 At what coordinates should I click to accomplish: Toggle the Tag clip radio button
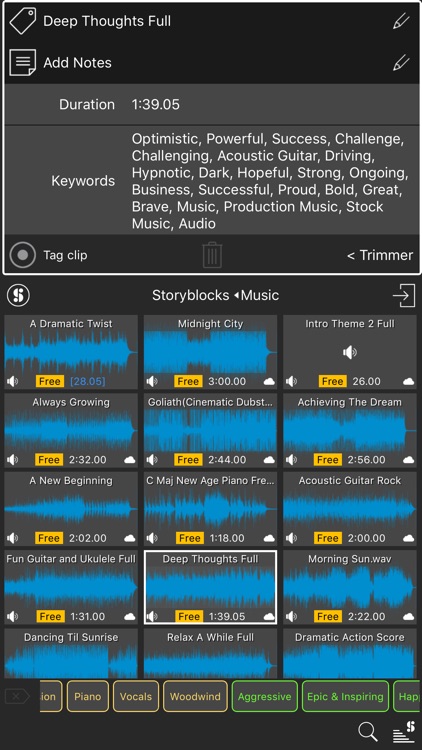22,255
